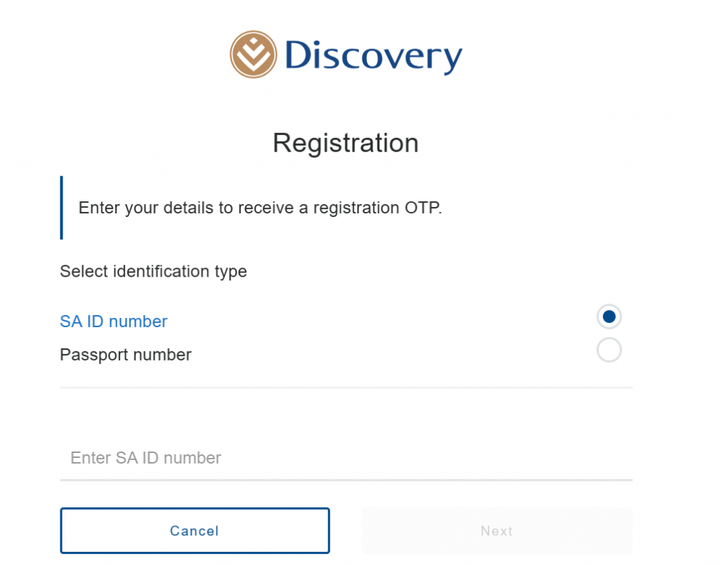Click the blue "SA ID number" label
The height and width of the screenshot is (566, 728).
point(114,321)
